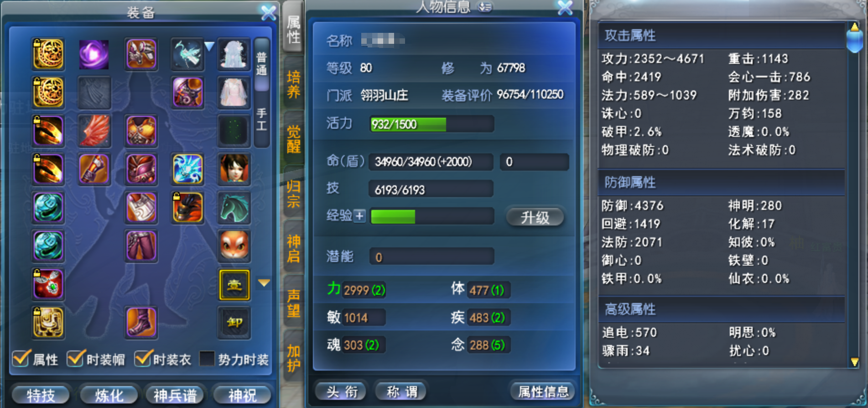
Task: Click the blue ice dragon skill icon
Action: point(188,169)
